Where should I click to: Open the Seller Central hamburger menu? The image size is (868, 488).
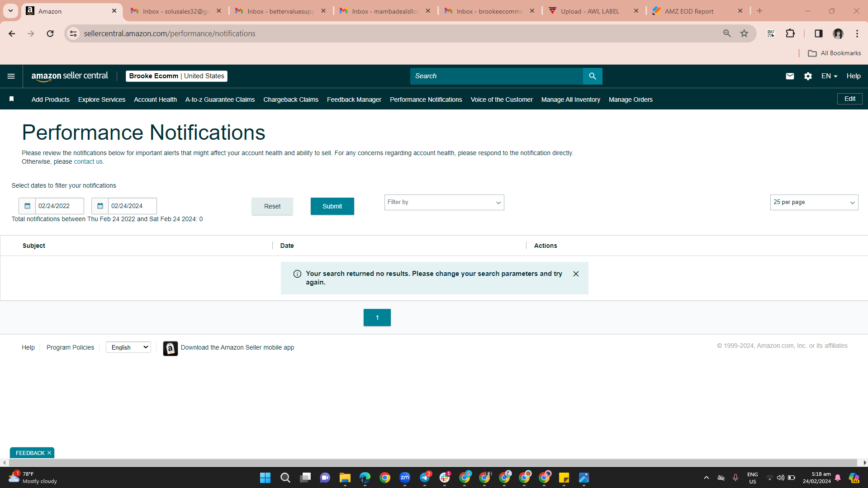coord(11,76)
